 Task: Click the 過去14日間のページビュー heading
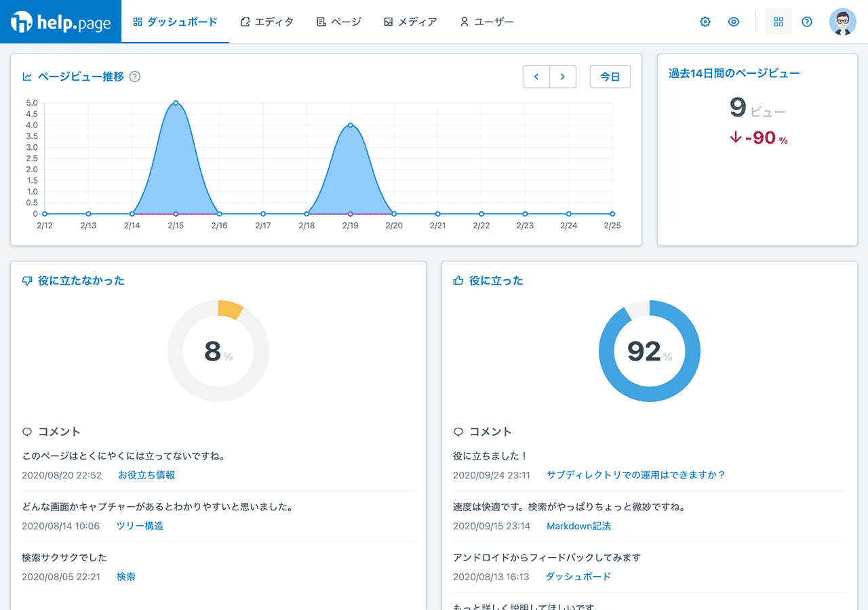point(734,73)
